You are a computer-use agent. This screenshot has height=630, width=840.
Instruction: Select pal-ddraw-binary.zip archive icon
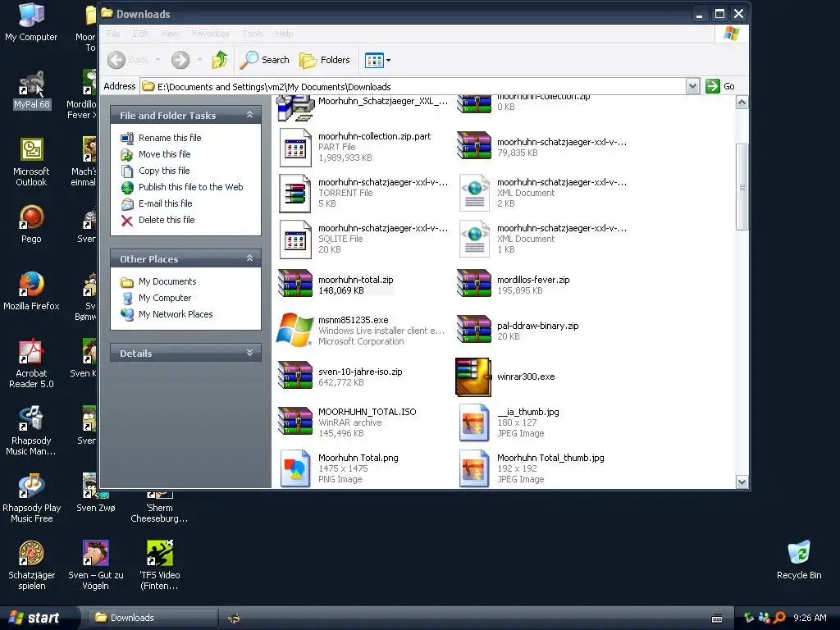[474, 329]
